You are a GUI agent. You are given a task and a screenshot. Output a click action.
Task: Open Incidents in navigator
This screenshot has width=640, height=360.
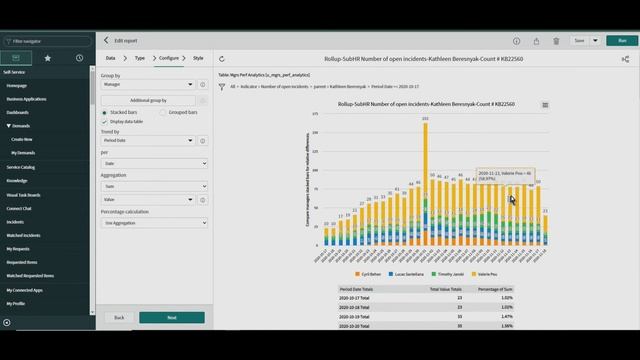click(x=15, y=222)
